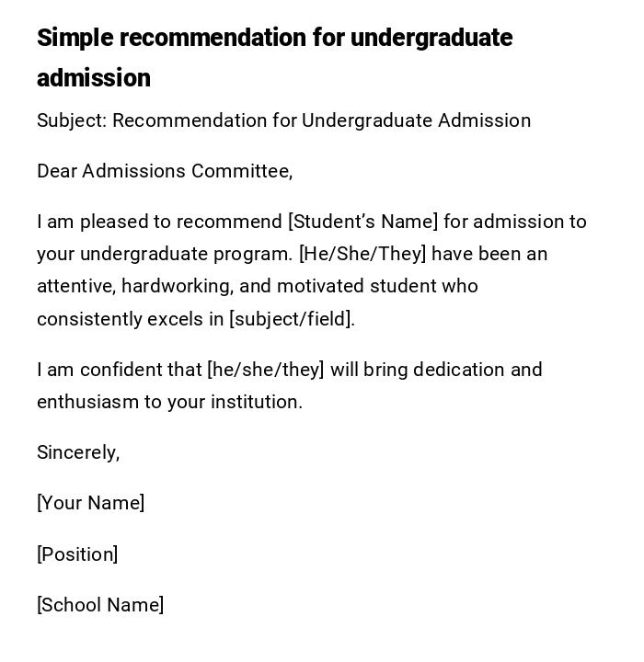Viewport: 644px width, 662px height.
Task: Click the [subject/field] placeholder
Action: click(291, 319)
